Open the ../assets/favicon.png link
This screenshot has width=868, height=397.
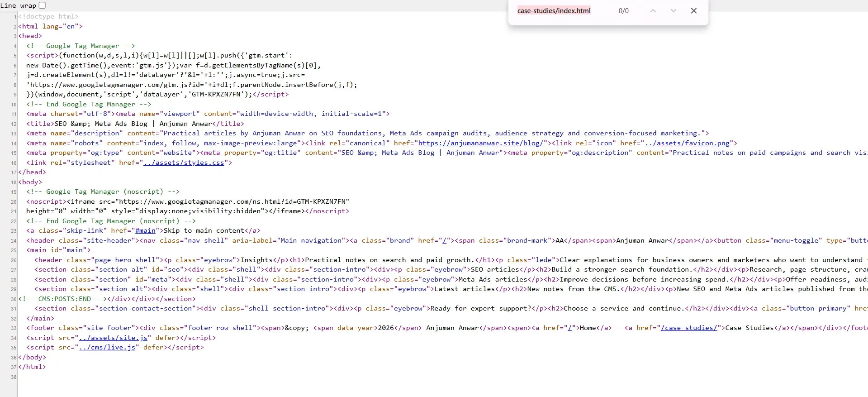[687, 143]
